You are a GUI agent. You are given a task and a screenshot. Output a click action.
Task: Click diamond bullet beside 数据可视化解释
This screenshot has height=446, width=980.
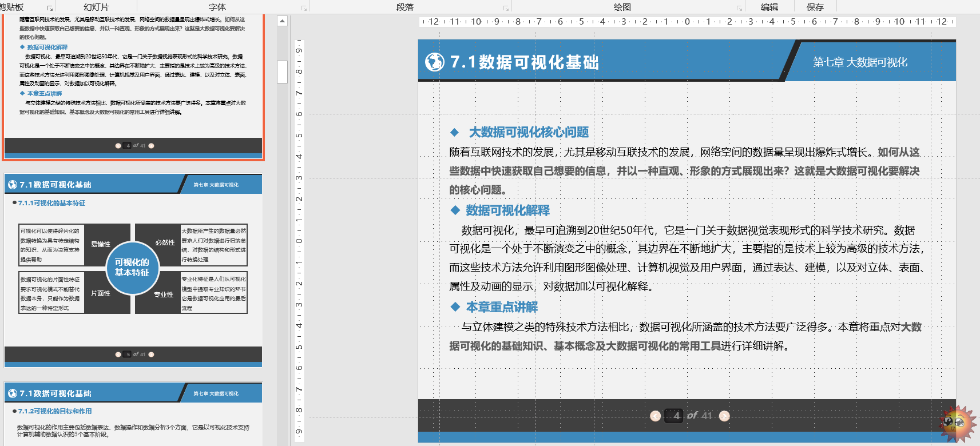pyautogui.click(x=455, y=210)
